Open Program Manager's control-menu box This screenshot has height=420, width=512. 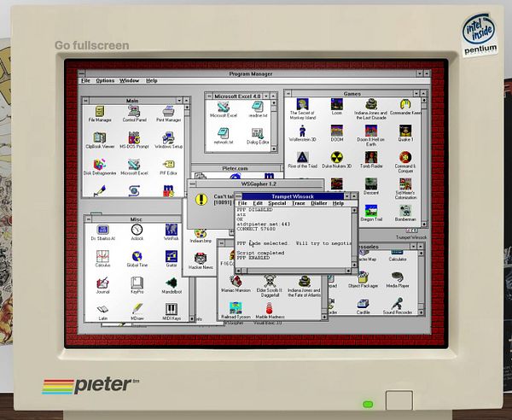coord(82,73)
